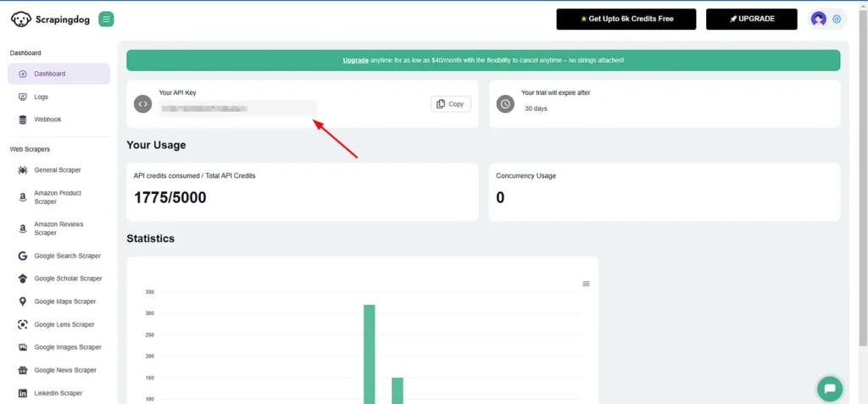Select Dashboard in the sidebar

[50, 74]
